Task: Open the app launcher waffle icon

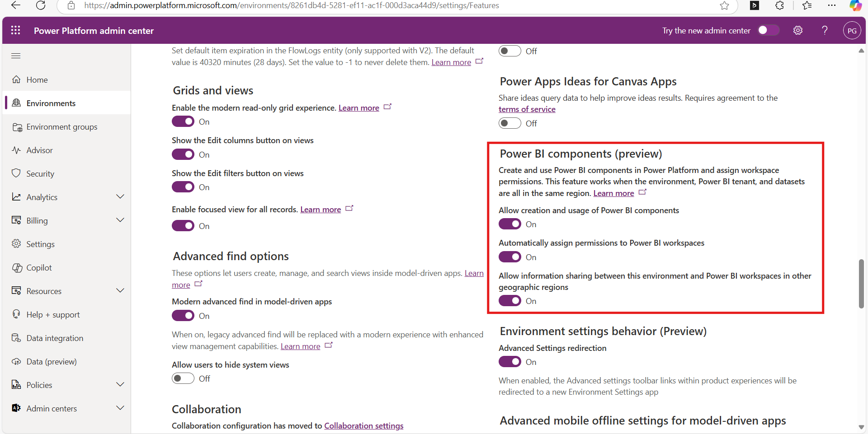Action: 16,30
